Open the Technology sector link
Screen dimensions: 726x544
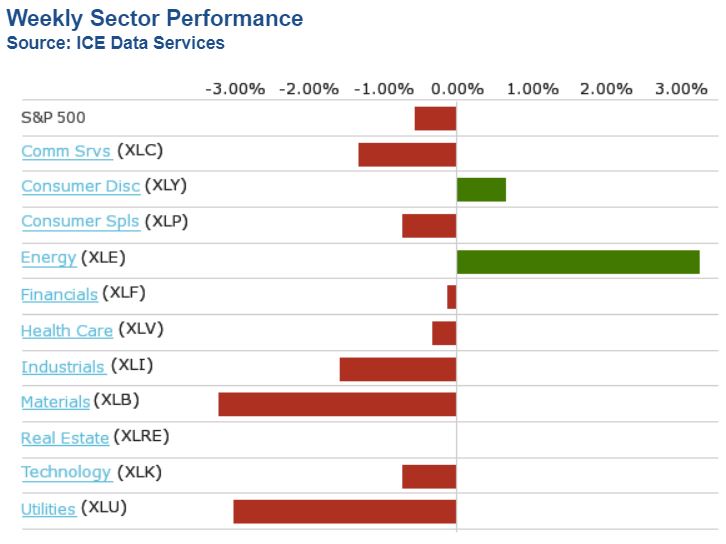(x=66, y=473)
